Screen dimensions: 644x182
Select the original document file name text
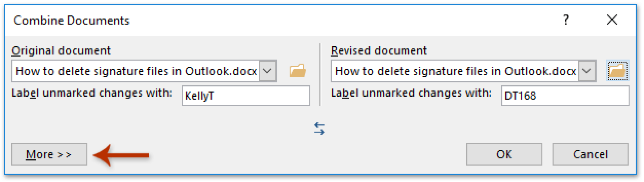tap(135, 71)
